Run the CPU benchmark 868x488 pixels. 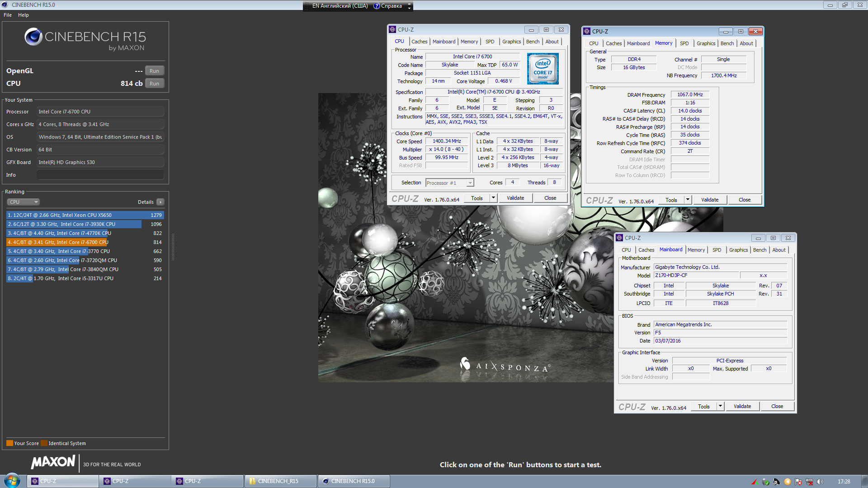click(154, 84)
